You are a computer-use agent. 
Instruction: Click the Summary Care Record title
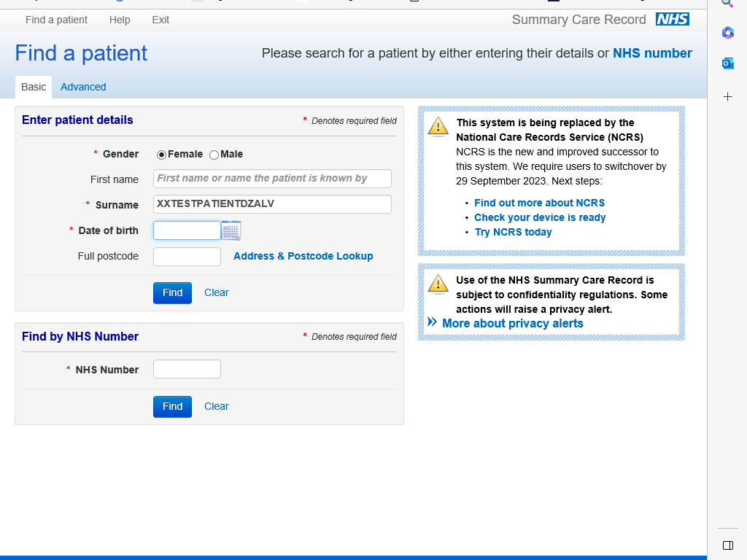[x=578, y=20]
